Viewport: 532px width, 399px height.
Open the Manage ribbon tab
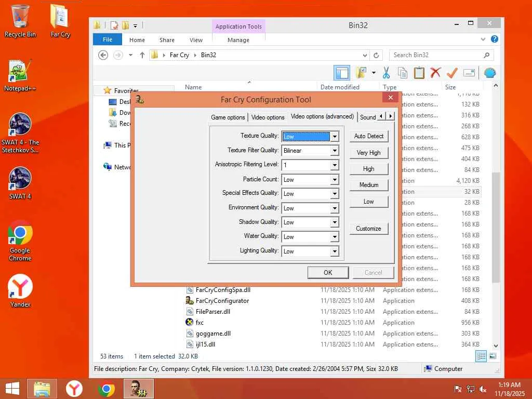[x=238, y=40]
